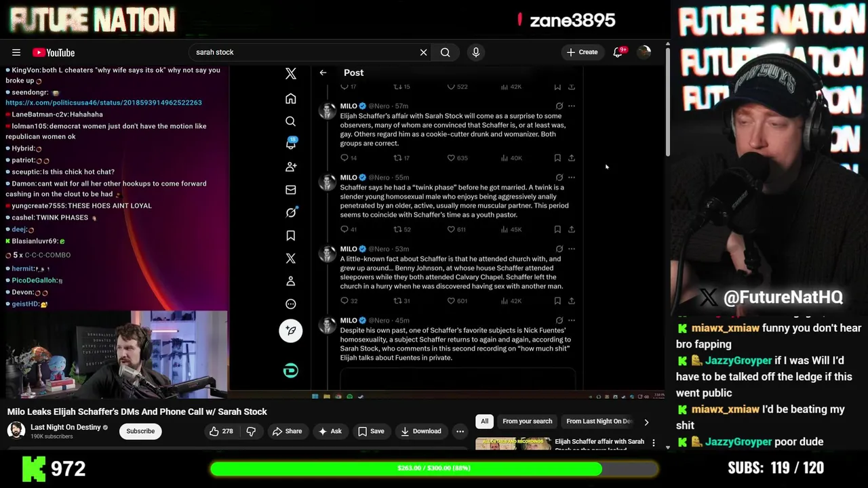Image resolution: width=868 pixels, height=488 pixels.
Task: Open MILO profile name on 57m post
Action: [349, 106]
